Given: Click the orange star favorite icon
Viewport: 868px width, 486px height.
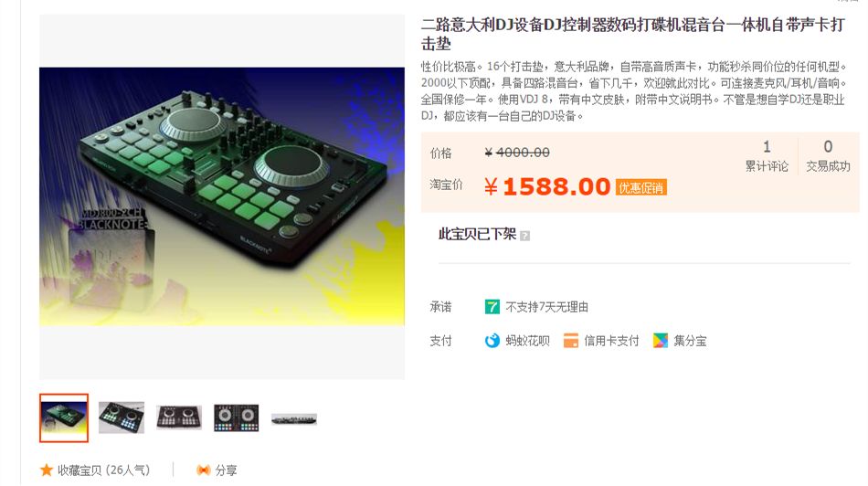Looking at the screenshot, I should tap(47, 470).
